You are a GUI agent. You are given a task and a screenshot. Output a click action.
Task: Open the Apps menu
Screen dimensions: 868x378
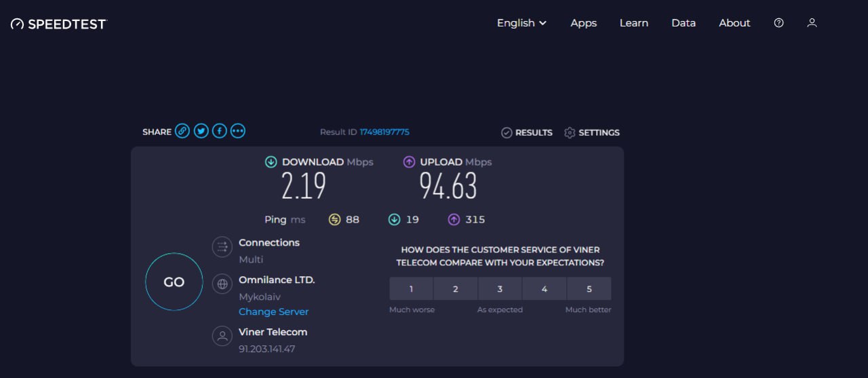583,23
